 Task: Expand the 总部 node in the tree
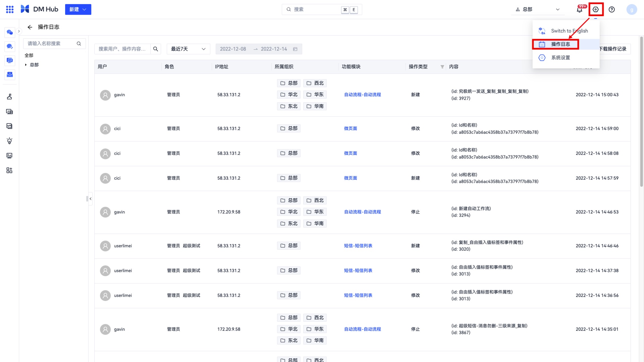(x=26, y=65)
